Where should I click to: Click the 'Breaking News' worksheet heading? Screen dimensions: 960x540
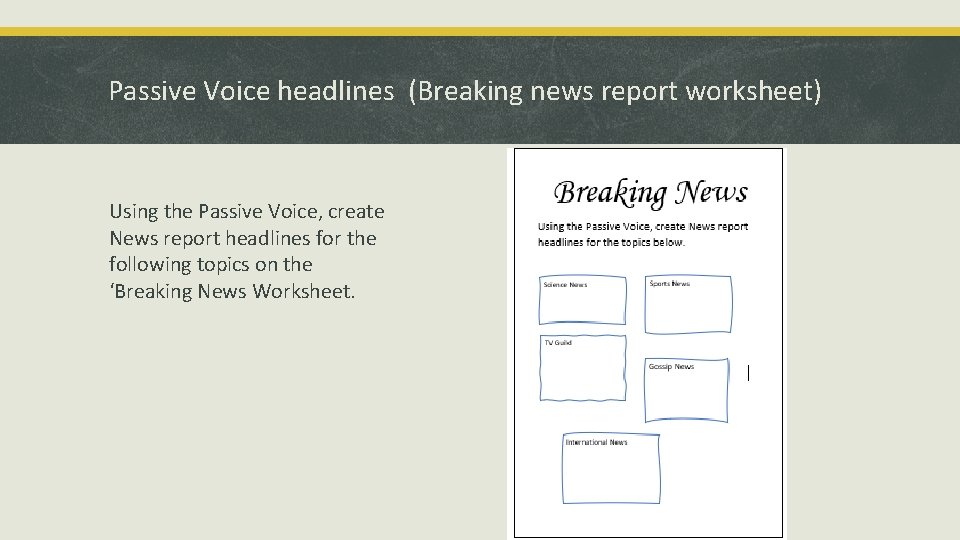coord(650,192)
